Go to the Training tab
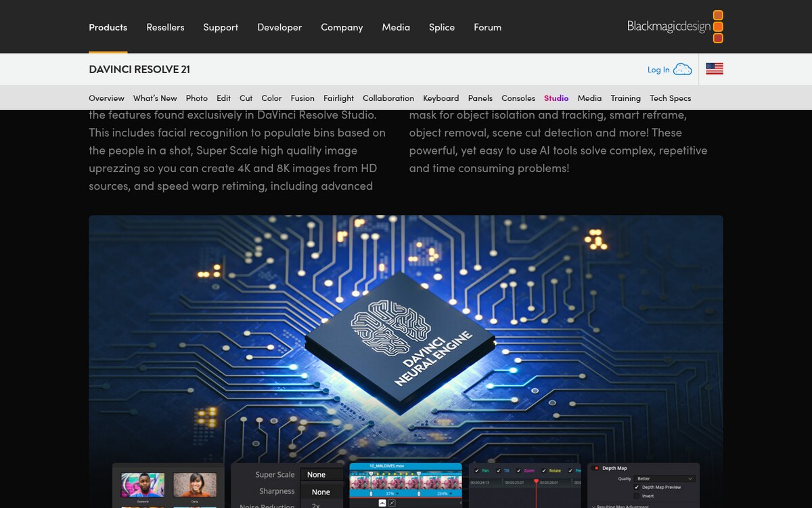812x508 pixels. click(625, 98)
